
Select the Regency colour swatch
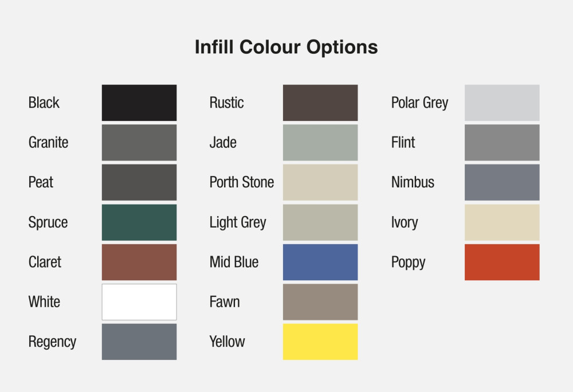(x=139, y=342)
